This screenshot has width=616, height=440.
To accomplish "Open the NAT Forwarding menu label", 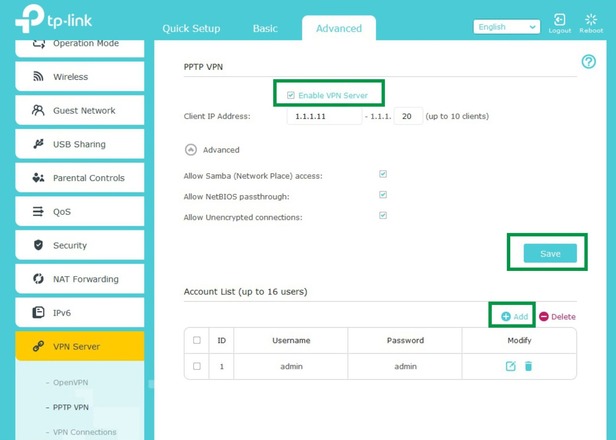I will 86,279.
